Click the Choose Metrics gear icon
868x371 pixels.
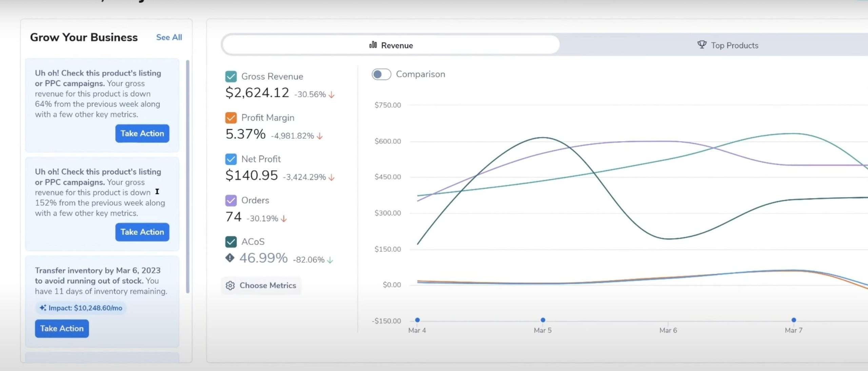click(230, 286)
